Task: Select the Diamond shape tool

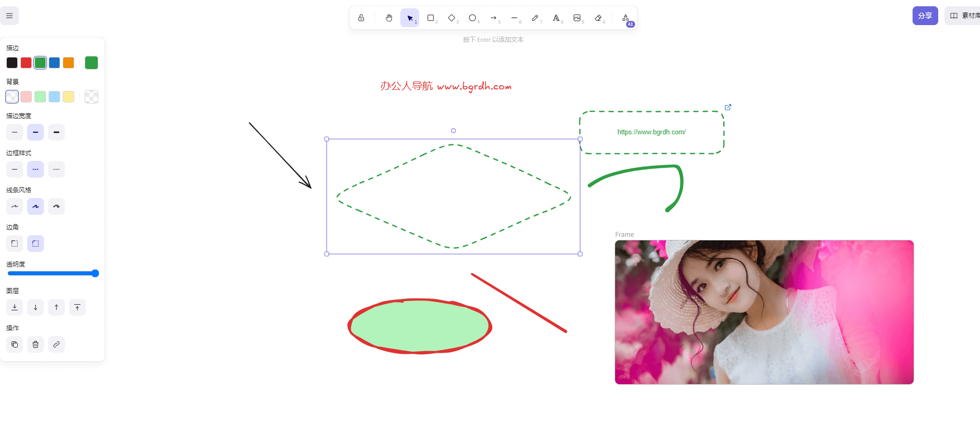Action: point(452,18)
